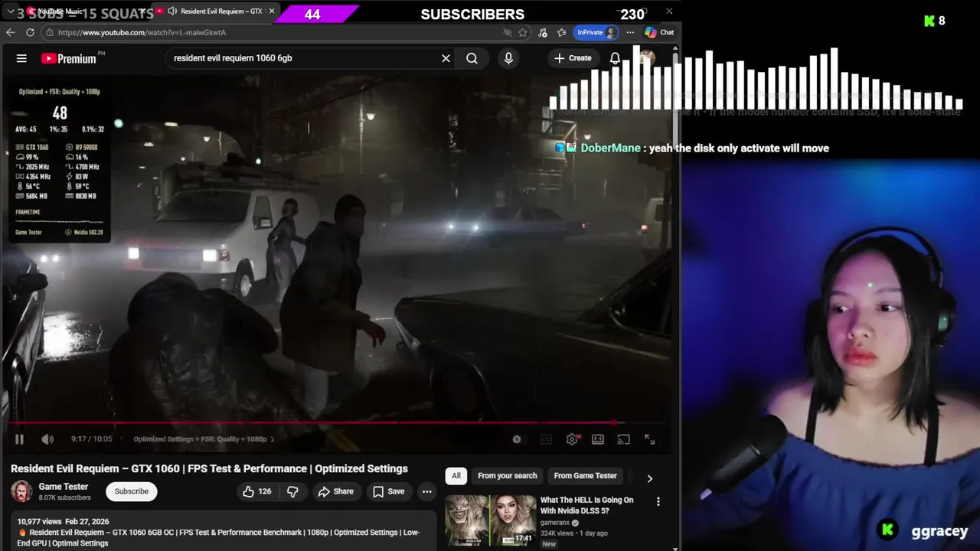Click the video title heading text
This screenshot has width=980, height=551.
(x=209, y=468)
